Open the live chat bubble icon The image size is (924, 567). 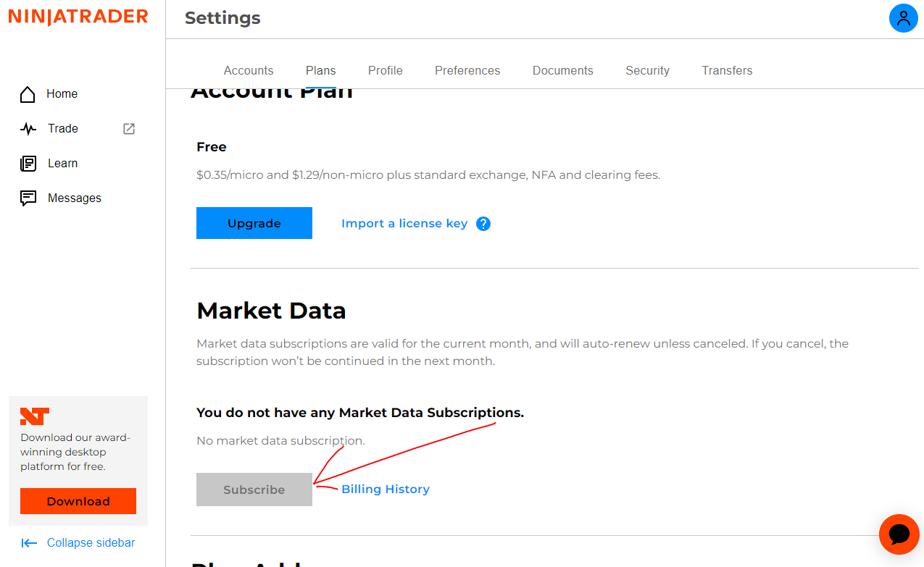[899, 534]
